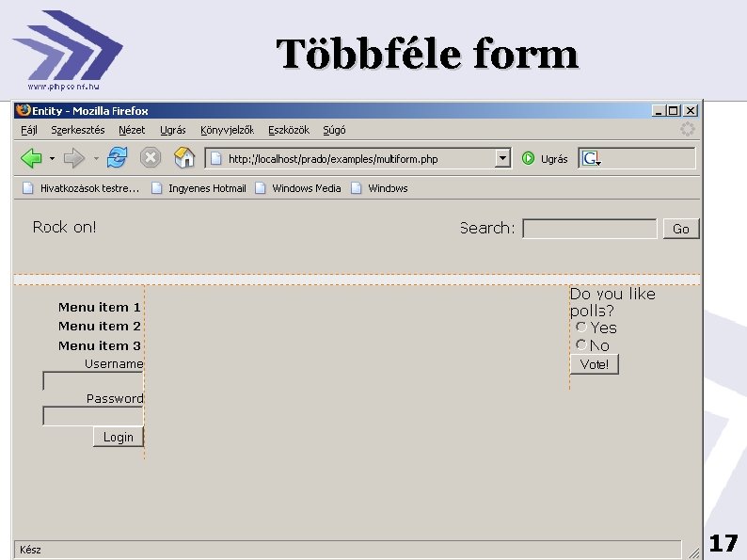The height and width of the screenshot is (560, 747).
Task: Click the Ingyenes Hotmail bookmark icon
Action: (x=156, y=188)
